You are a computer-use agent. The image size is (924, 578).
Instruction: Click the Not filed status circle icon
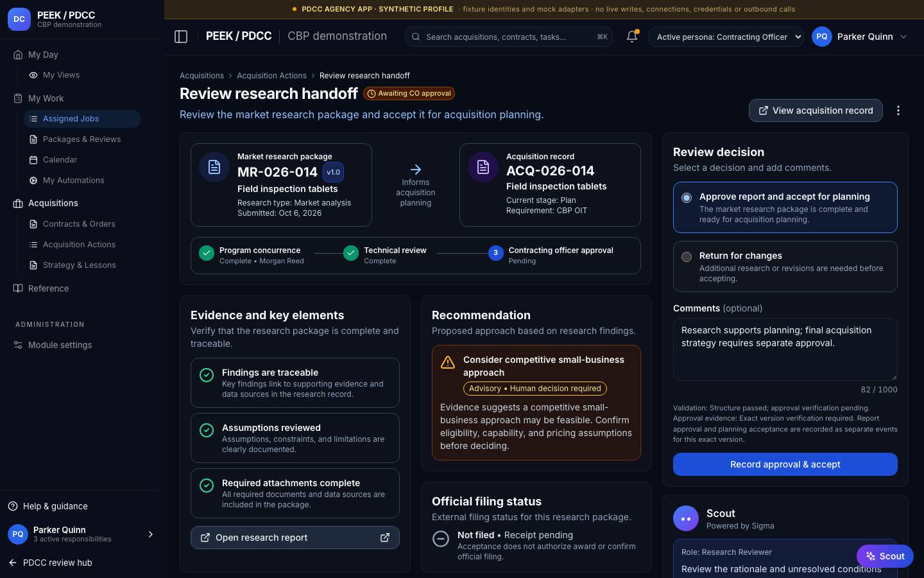[441, 539]
